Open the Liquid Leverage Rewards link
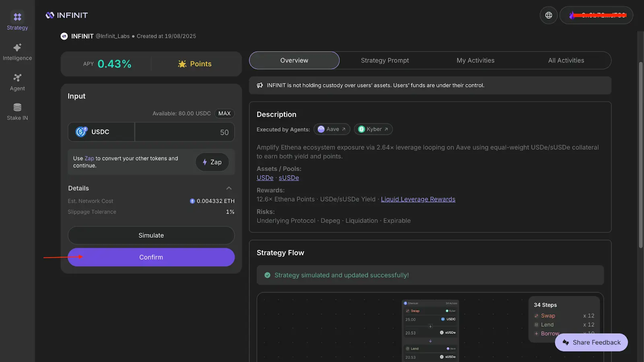Screen dimensions: 644x362 pyautogui.click(x=418, y=199)
